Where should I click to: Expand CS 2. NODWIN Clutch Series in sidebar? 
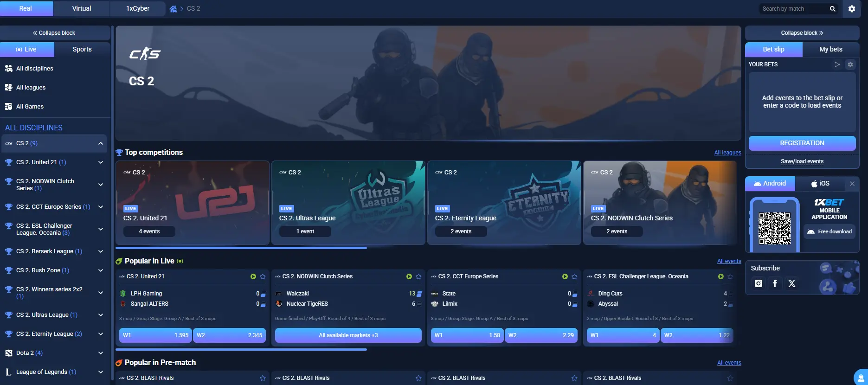[101, 185]
